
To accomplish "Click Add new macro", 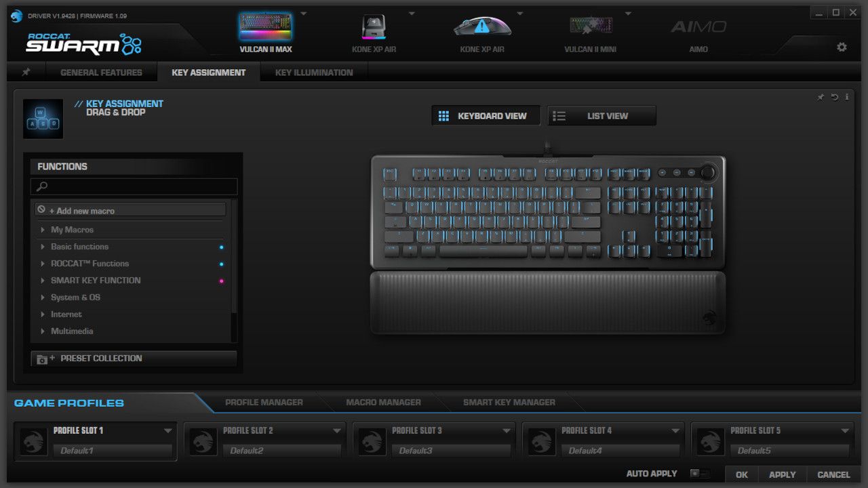I will (x=130, y=211).
